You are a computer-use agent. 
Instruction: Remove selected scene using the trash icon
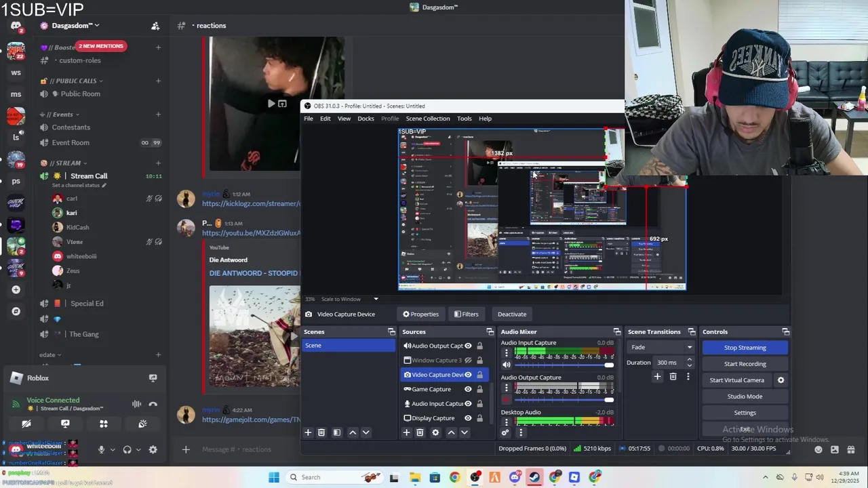(x=321, y=432)
